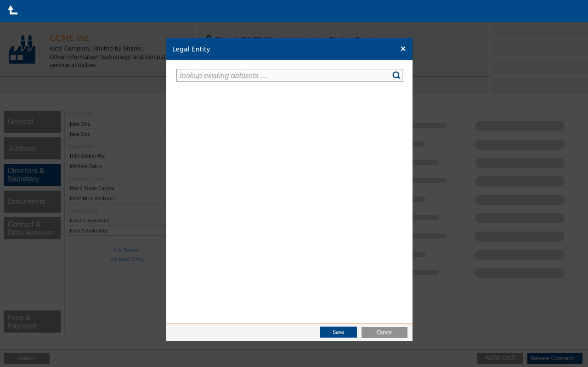Close the Legal Entity dialog with X

pos(403,49)
